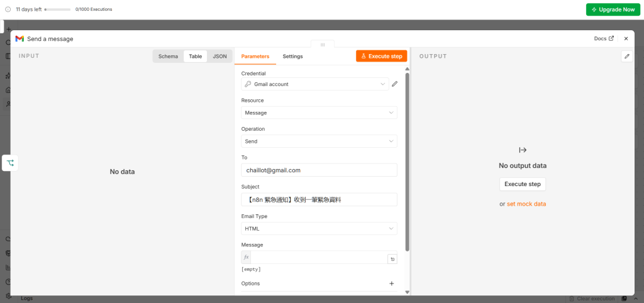
Task: Switch to the Settings tab
Action: tap(292, 56)
